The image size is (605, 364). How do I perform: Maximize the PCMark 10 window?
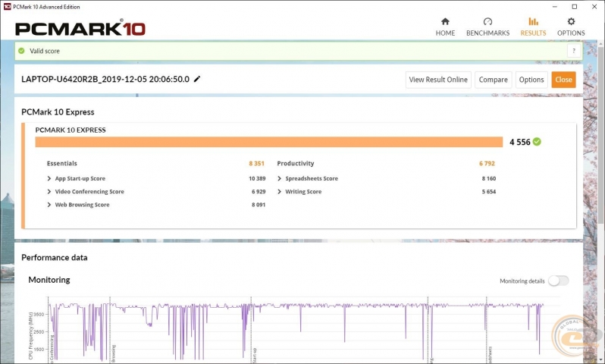pos(574,7)
